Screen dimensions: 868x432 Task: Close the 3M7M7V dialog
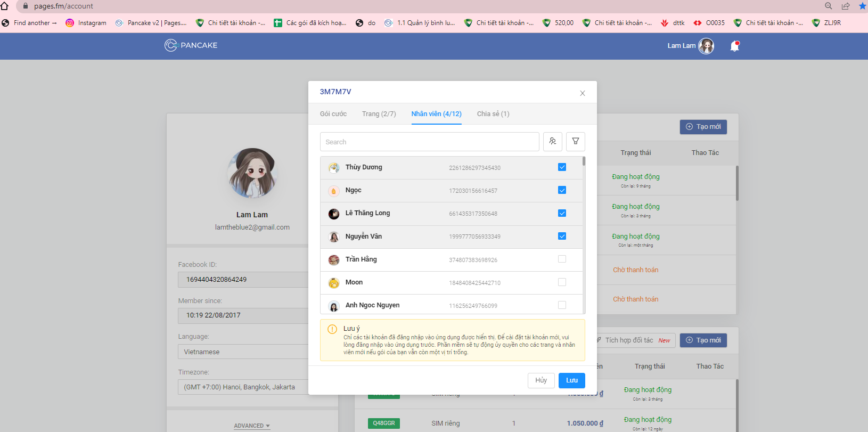click(582, 93)
